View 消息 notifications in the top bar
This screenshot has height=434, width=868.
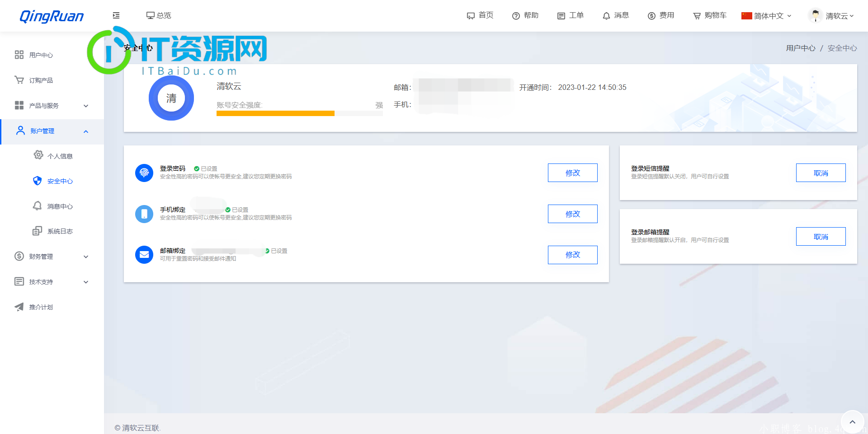click(x=616, y=15)
